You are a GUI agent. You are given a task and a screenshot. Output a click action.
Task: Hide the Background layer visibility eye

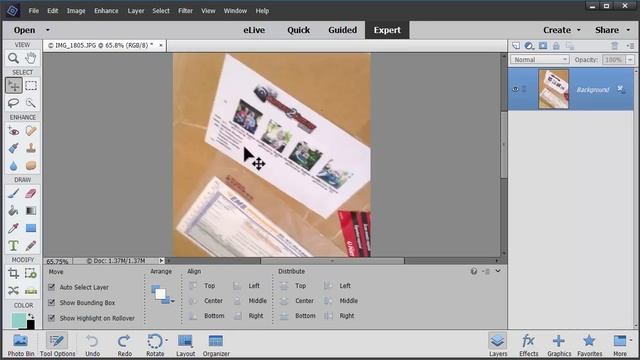[516, 89]
